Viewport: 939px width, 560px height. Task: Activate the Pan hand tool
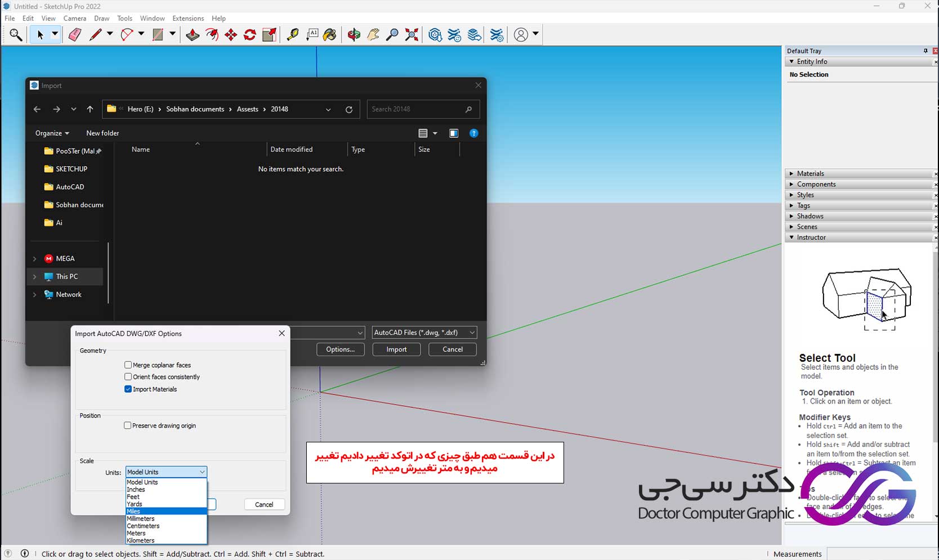(x=373, y=35)
